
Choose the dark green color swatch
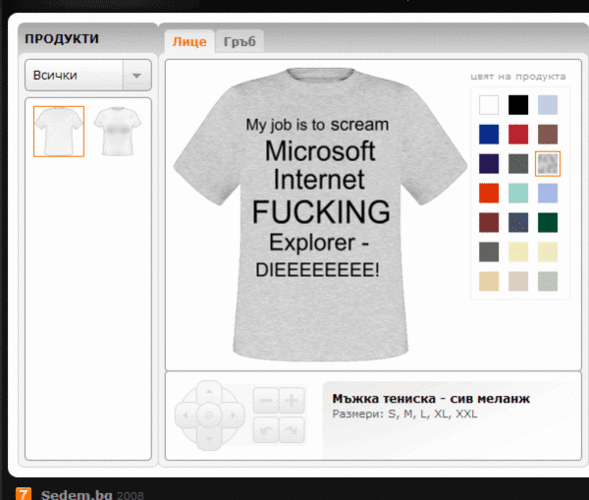548,222
